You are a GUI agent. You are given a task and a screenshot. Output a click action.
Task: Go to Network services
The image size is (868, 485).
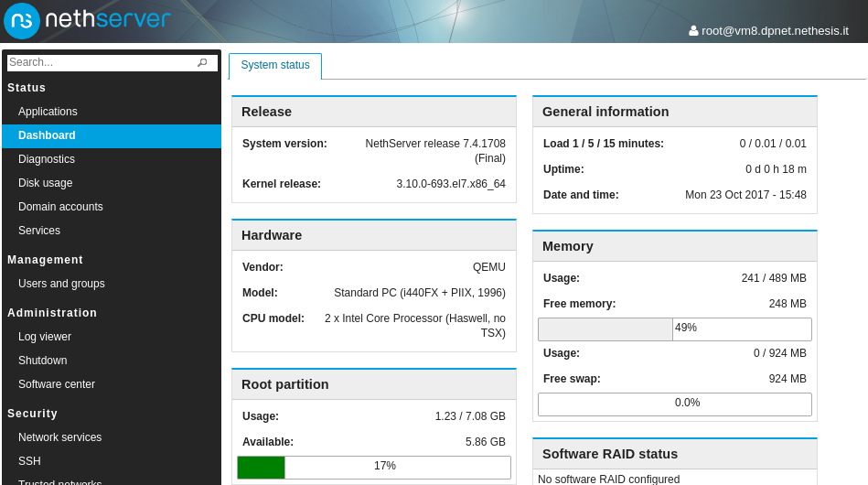(x=59, y=437)
